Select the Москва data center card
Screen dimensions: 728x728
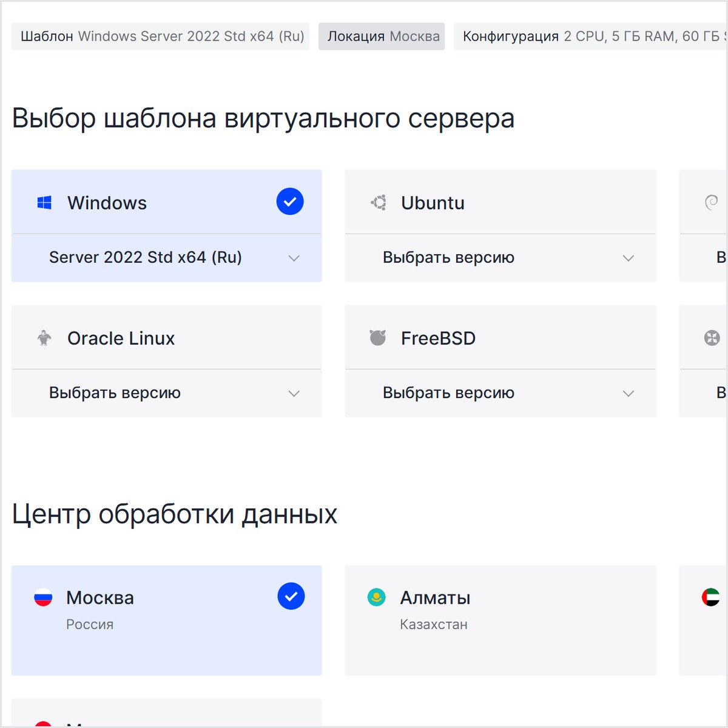coord(167,621)
